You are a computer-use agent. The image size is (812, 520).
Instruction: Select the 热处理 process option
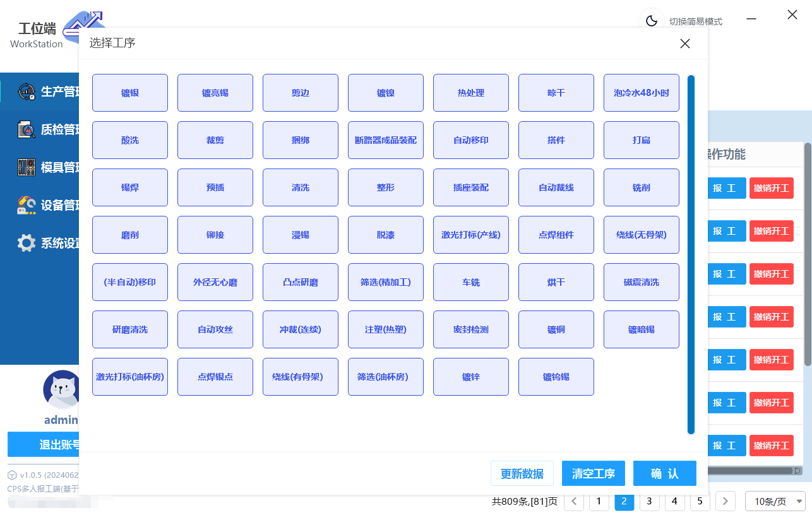coord(471,93)
